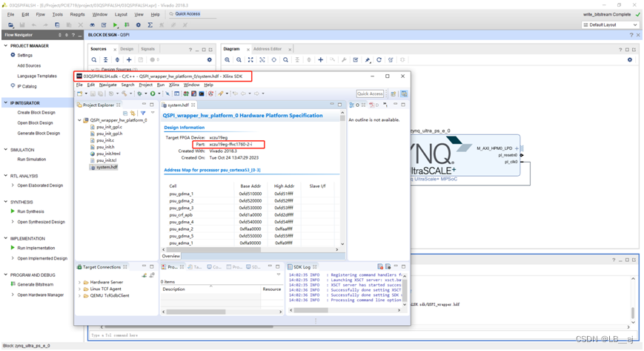Click Vivado toolbar Settings gear icon
644x351 pixels.
tap(139, 25)
